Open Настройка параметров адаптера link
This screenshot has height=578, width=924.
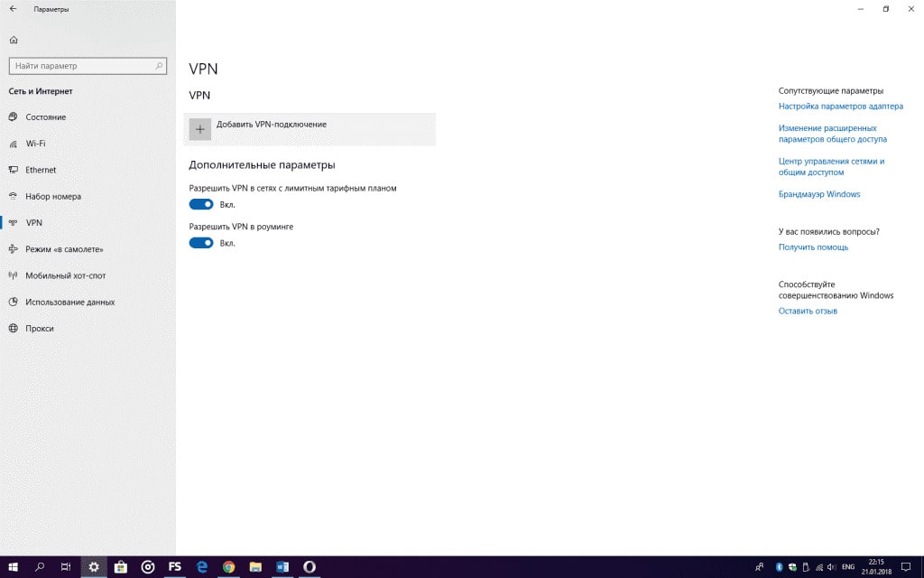[x=840, y=106]
